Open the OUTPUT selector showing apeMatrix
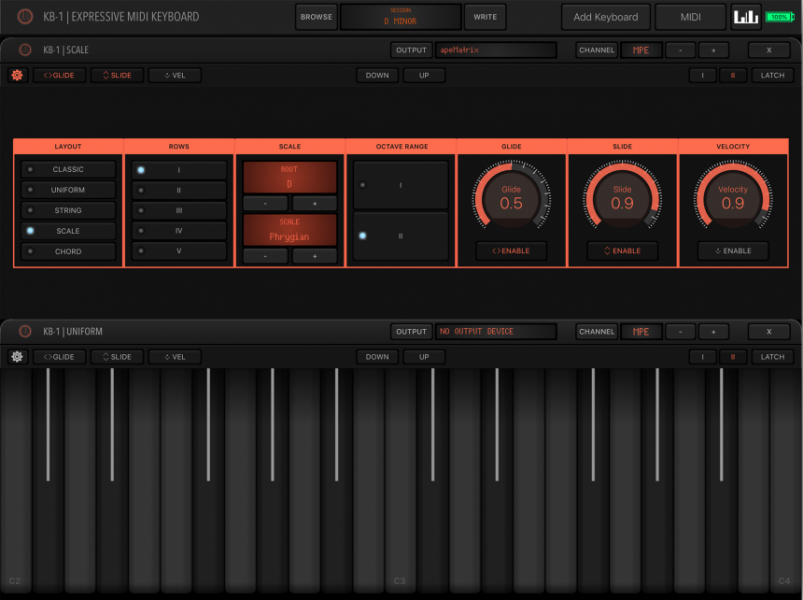This screenshot has width=803, height=600. tap(497, 49)
